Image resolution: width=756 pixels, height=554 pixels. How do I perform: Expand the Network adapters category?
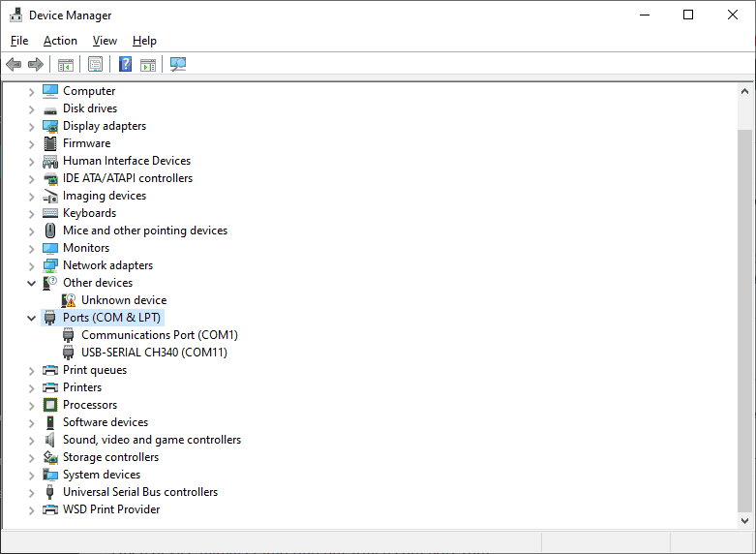point(31,265)
